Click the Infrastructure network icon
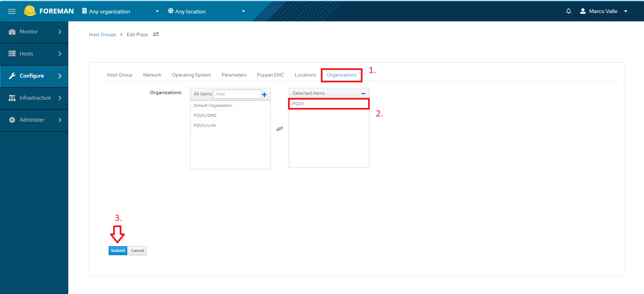This screenshot has height=294, width=644. (x=12, y=98)
